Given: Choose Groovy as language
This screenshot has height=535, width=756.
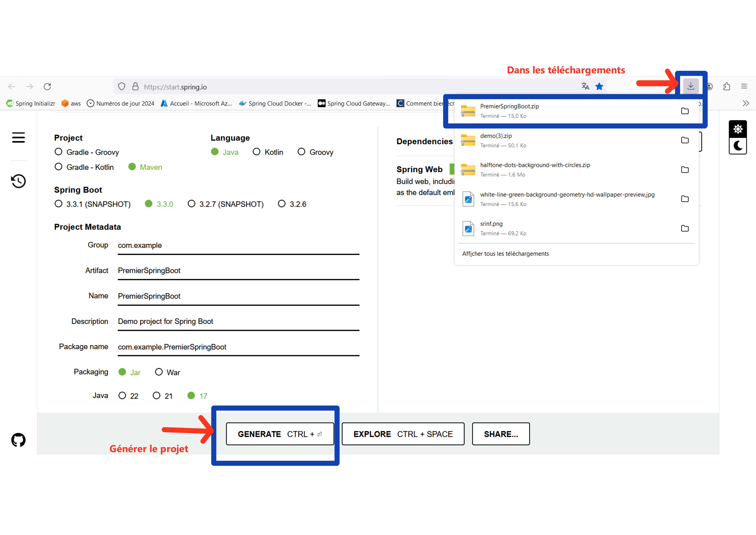Looking at the screenshot, I should [x=315, y=152].
